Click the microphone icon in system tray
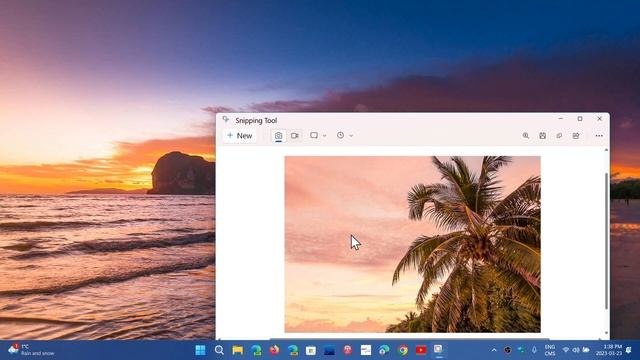The image size is (640, 360). [x=534, y=350]
